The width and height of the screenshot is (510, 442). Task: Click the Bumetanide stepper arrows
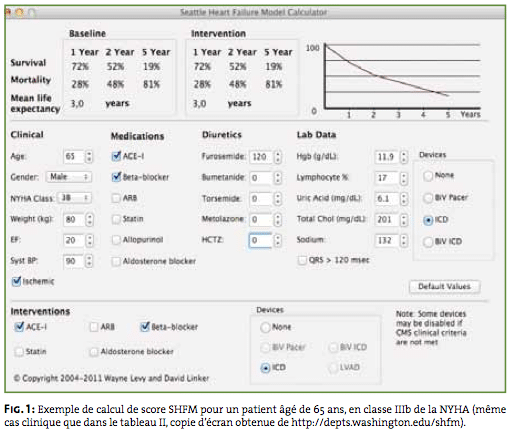[277, 178]
